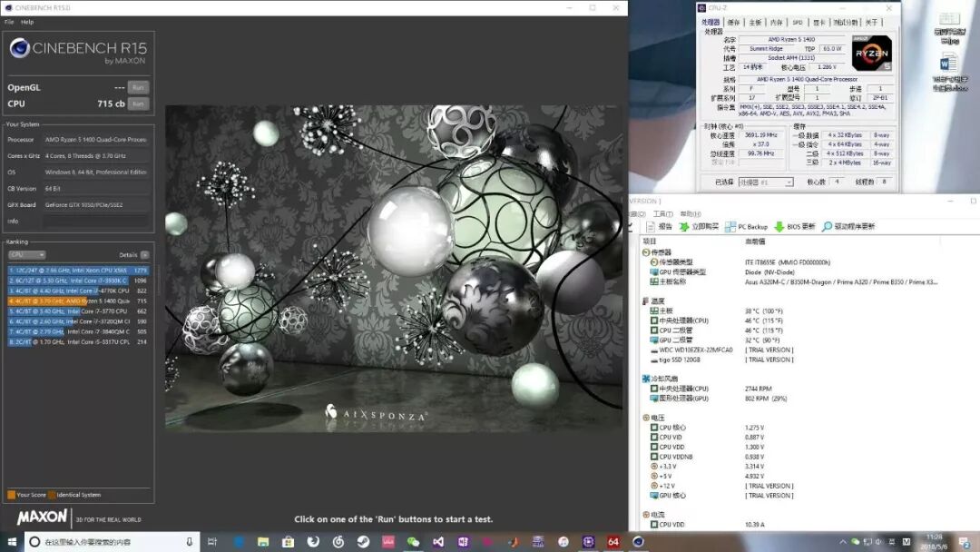Open the CPU ranking type dropdown
The height and width of the screenshot is (552, 980).
pos(27,254)
